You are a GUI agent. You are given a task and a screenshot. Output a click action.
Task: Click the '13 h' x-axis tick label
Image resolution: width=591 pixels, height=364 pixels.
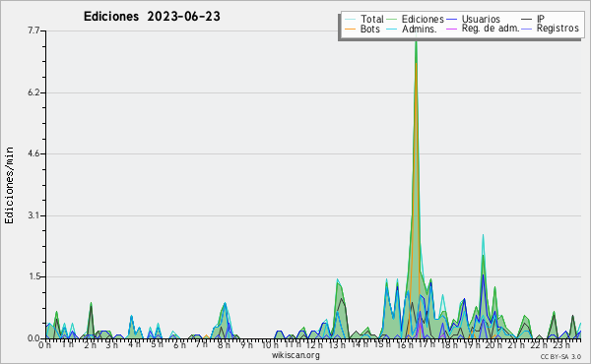click(x=337, y=345)
